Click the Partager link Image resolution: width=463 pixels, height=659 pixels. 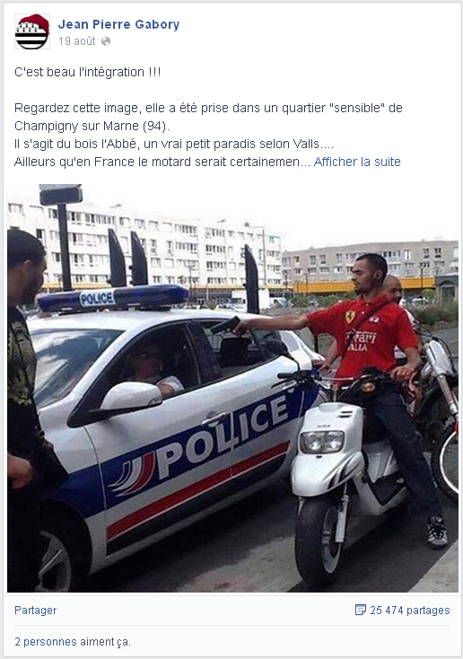35,610
